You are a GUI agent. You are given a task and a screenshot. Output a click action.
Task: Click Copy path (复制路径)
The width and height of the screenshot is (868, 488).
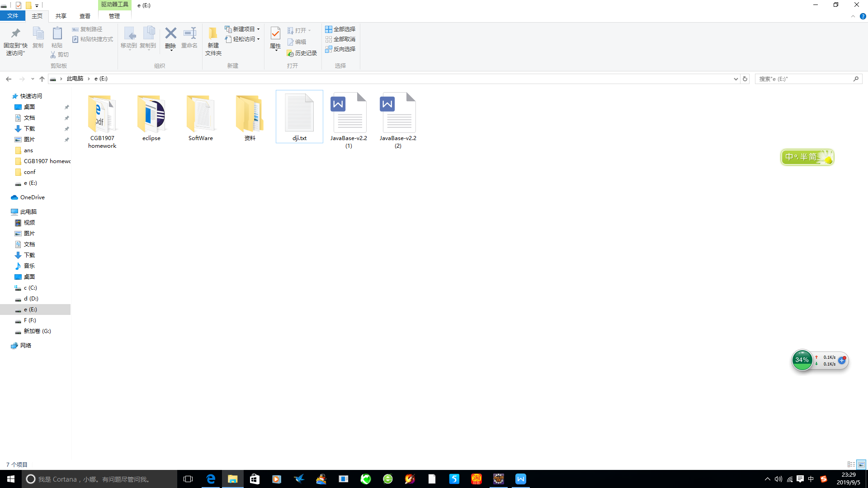[87, 29]
